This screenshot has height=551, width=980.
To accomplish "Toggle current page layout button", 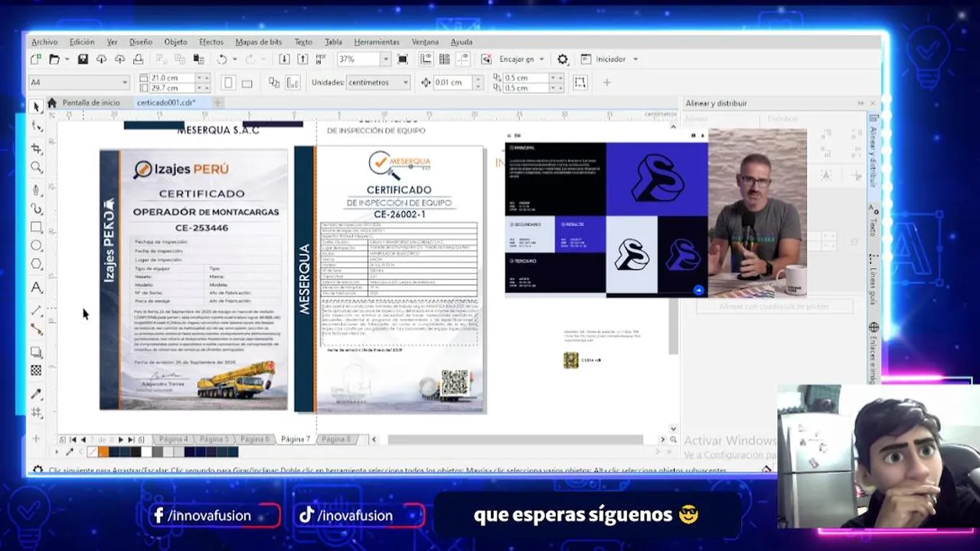I will (x=293, y=83).
